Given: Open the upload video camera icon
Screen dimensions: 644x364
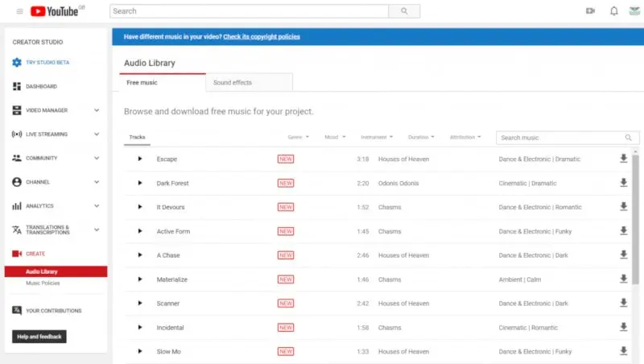Looking at the screenshot, I should (590, 11).
